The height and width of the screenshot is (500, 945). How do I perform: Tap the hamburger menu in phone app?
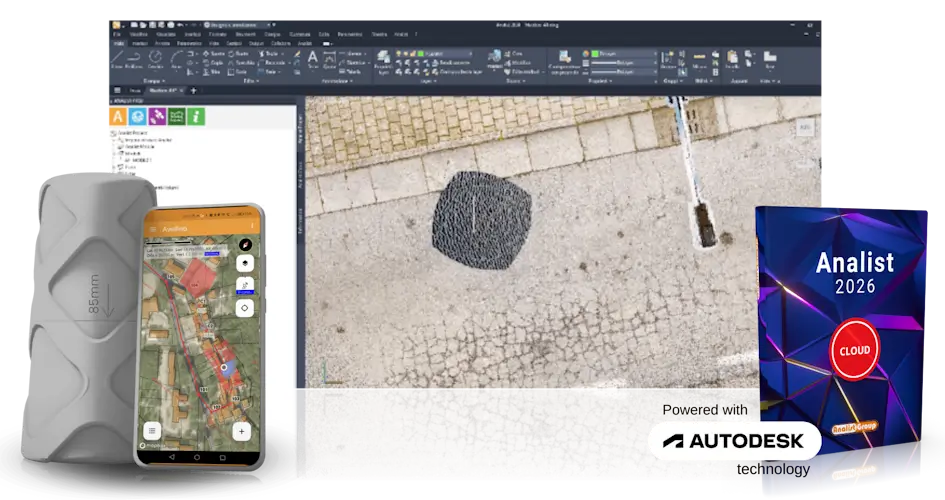[153, 229]
